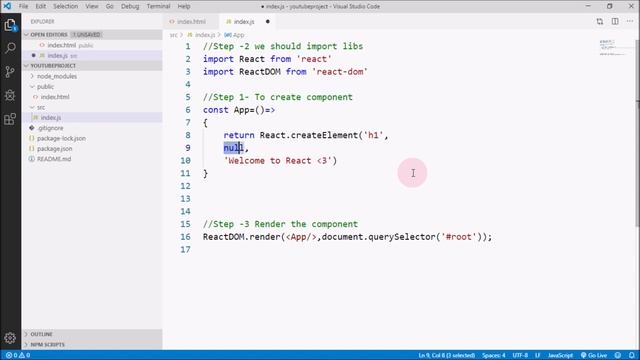Change language mode via JavaScript
This screenshot has height=360, width=640.
560,355
